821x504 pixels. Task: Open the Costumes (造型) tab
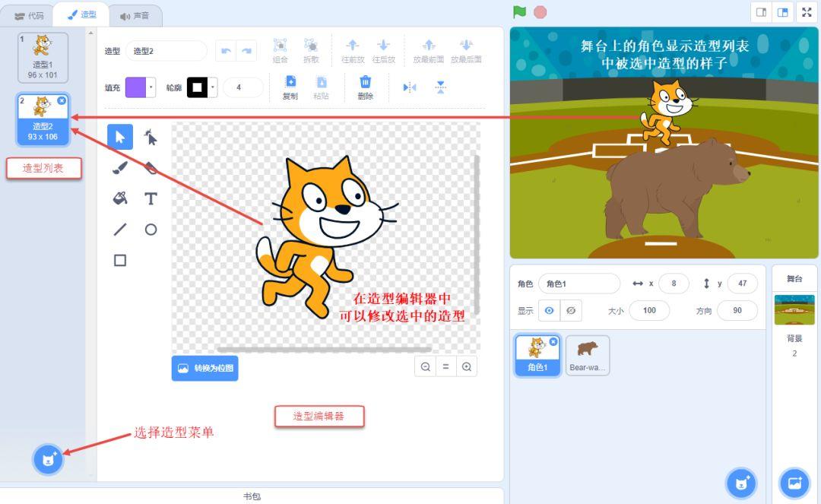click(81, 14)
